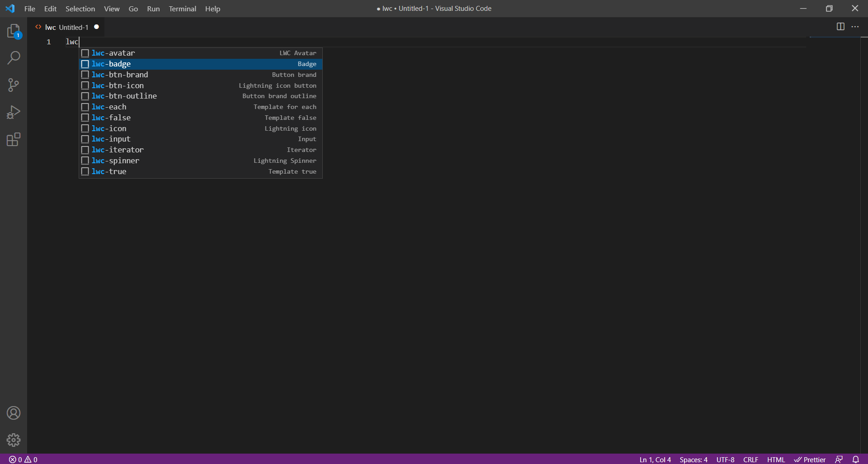Open the Manage settings gear
Viewport: 868px width, 464px height.
pos(14,440)
